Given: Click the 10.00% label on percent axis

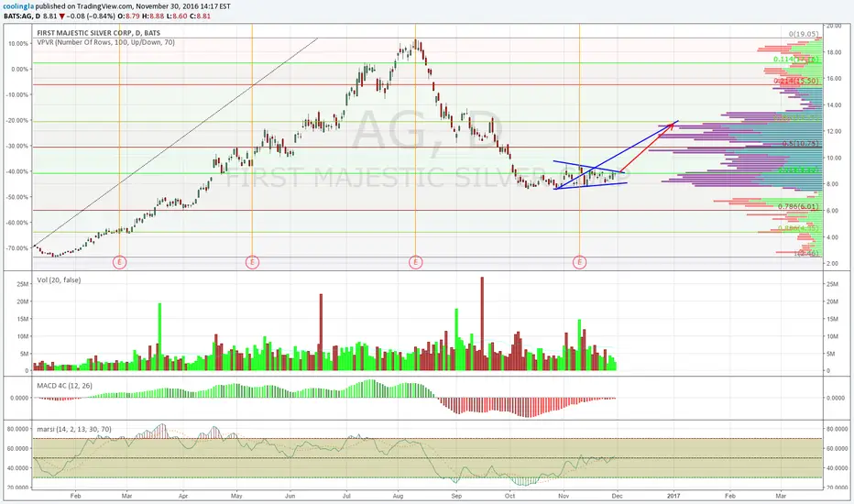Looking at the screenshot, I should tap(19, 44).
